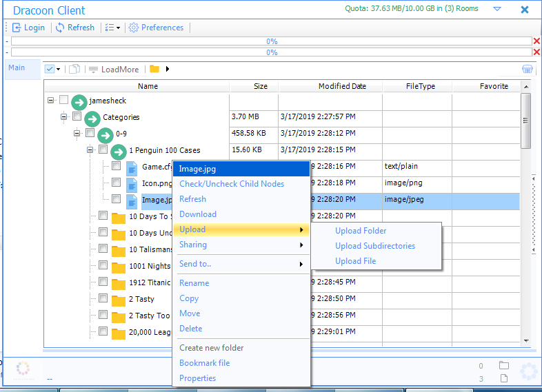The image size is (542, 392).
Task: Click the first 0% progress bar
Action: coord(272,41)
